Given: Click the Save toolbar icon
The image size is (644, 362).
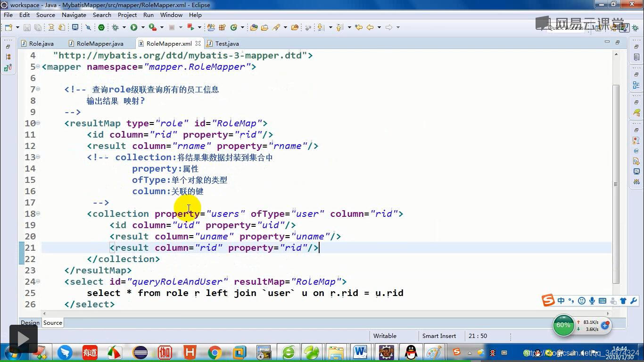Looking at the screenshot, I should [27, 27].
